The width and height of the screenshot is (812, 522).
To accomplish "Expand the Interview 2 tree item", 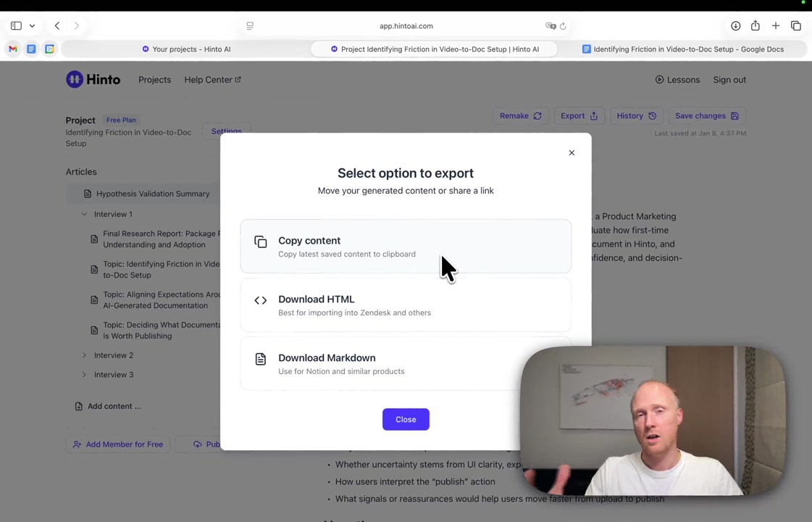I will (x=85, y=355).
